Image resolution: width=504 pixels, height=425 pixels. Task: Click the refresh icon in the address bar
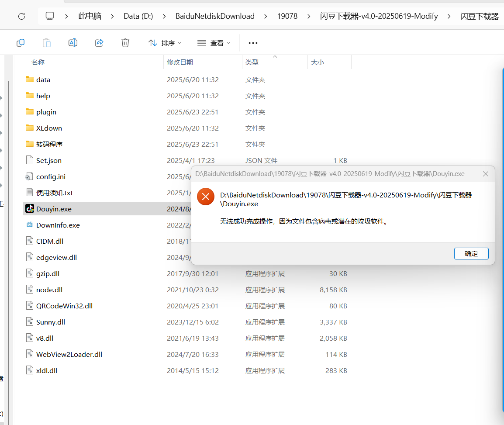pos(21,16)
